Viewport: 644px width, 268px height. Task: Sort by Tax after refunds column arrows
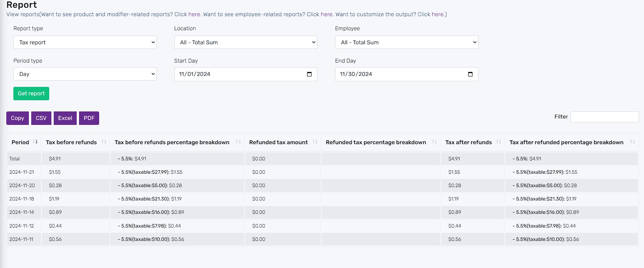(x=499, y=142)
